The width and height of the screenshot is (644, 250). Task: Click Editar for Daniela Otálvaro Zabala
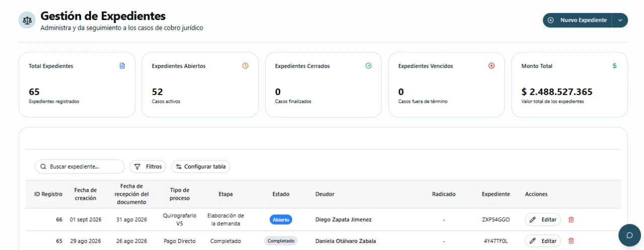click(x=543, y=241)
